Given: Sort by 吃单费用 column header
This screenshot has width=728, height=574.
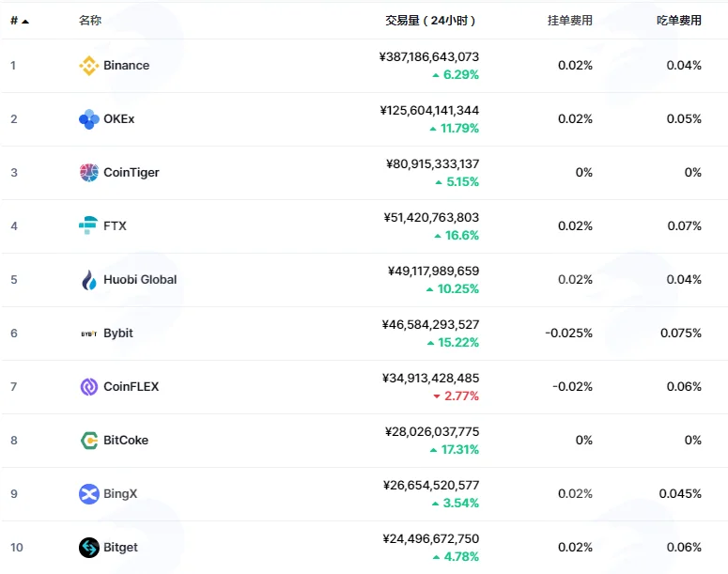Looking at the screenshot, I should click(679, 21).
